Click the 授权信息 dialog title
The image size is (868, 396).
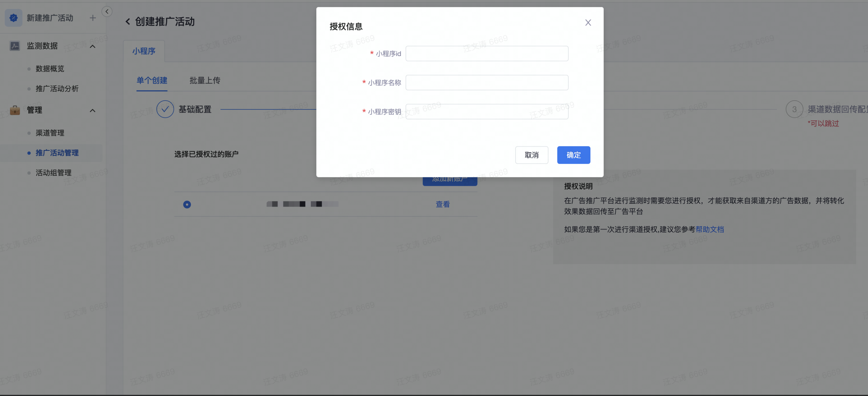pyautogui.click(x=346, y=26)
